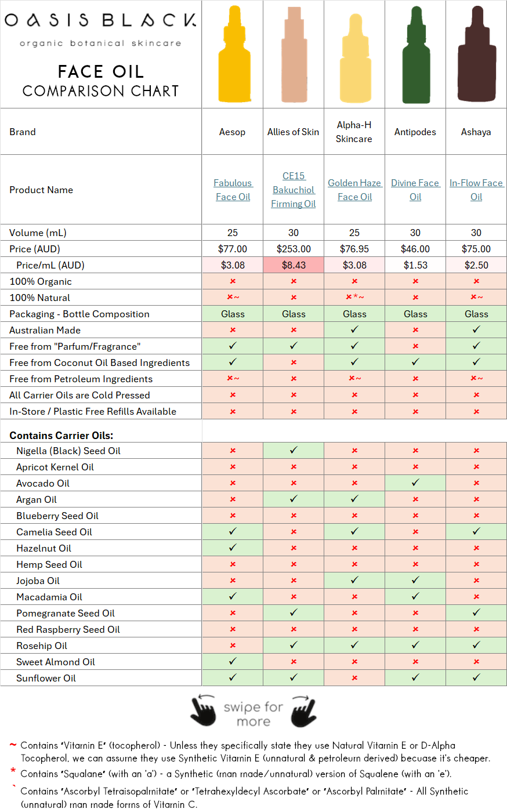507x812 pixels.
Task: Open the In-Flow Face Oil link
Action: 476,190
